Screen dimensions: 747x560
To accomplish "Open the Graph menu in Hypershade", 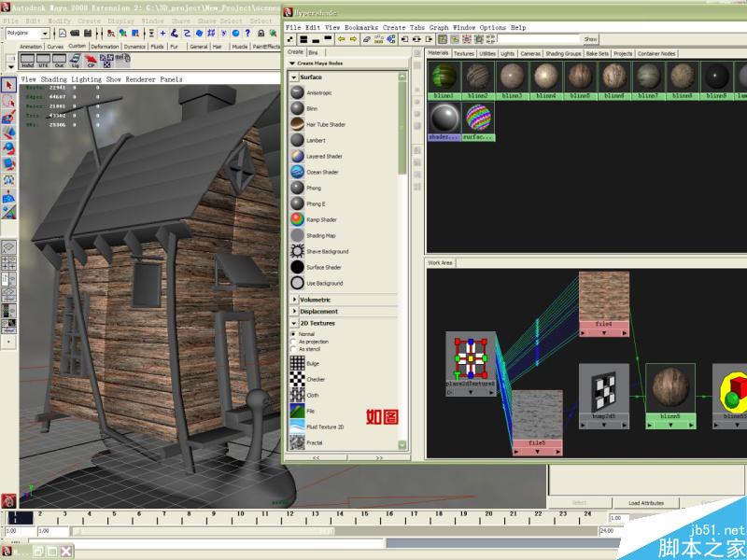I will click(439, 28).
